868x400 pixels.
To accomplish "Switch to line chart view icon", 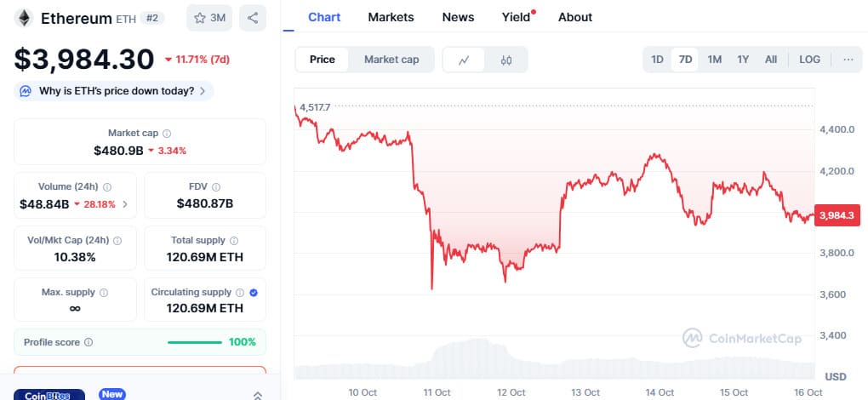I will tap(464, 60).
